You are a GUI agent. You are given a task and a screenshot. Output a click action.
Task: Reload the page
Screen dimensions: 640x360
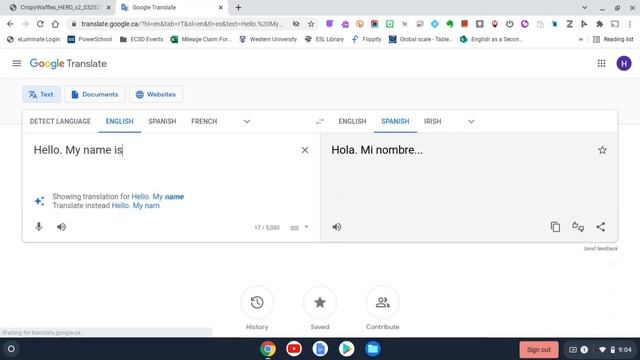coord(40,24)
